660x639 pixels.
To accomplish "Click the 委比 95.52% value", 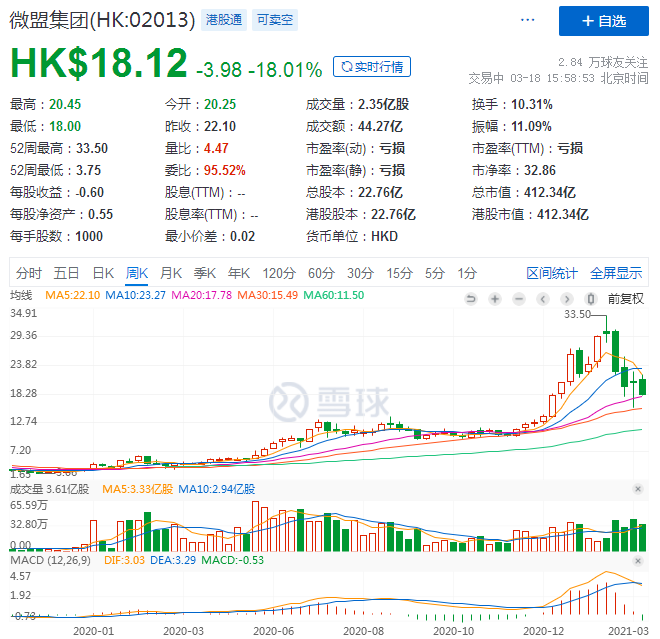I will pyautogui.click(x=224, y=170).
